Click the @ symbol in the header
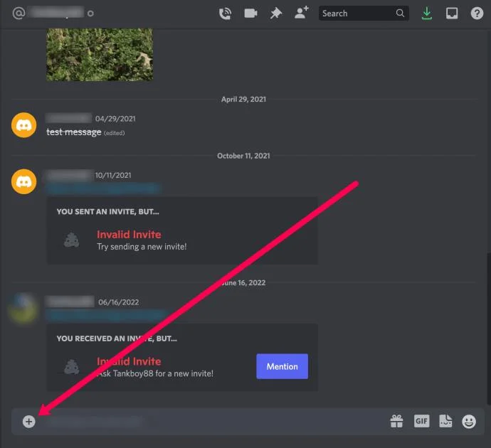Image resolution: width=491 pixels, height=448 pixels. (19, 13)
